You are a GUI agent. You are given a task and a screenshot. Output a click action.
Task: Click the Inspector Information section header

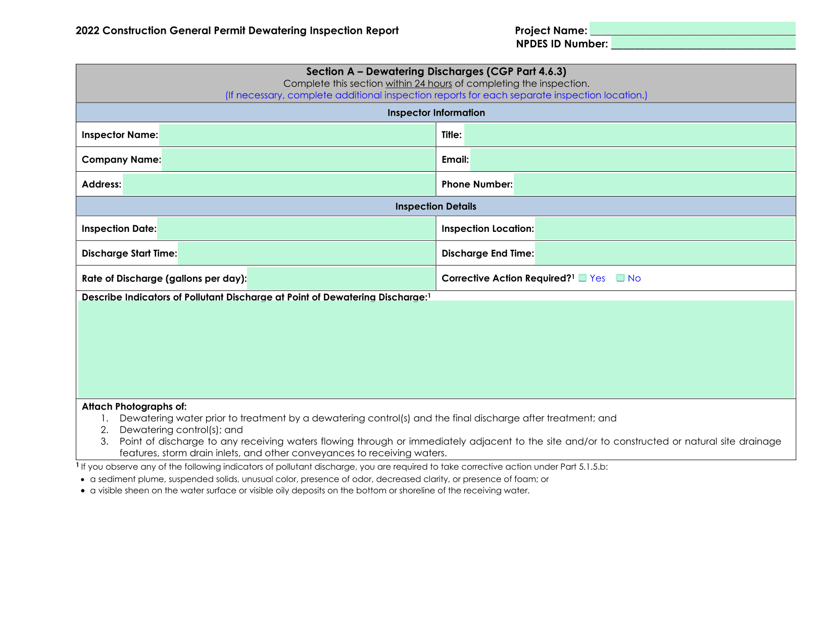[436, 113]
